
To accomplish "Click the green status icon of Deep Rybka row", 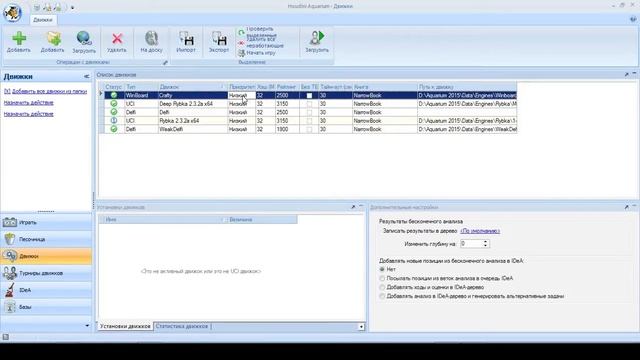I will tap(114, 104).
